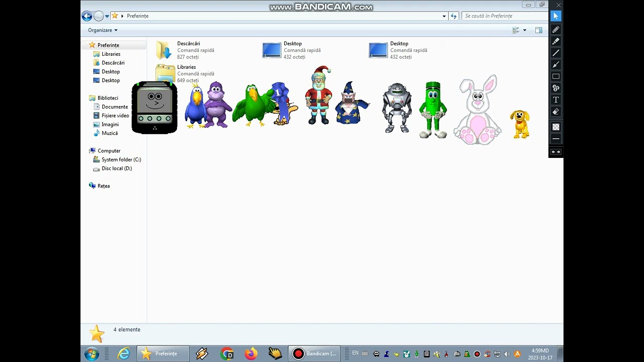Refresh the Preferințe folder
The height and width of the screenshot is (362, 644).
pyautogui.click(x=454, y=16)
